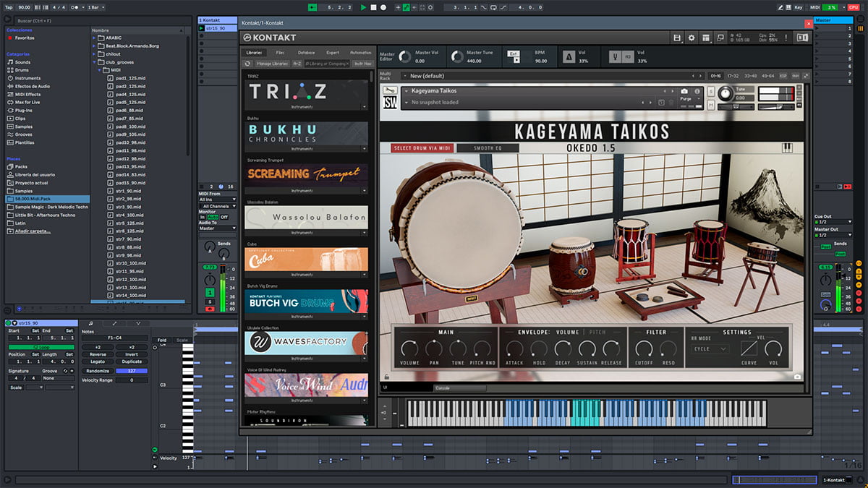The height and width of the screenshot is (488, 868).
Task: Take an instrument snapshot with camera icon
Action: [684, 91]
